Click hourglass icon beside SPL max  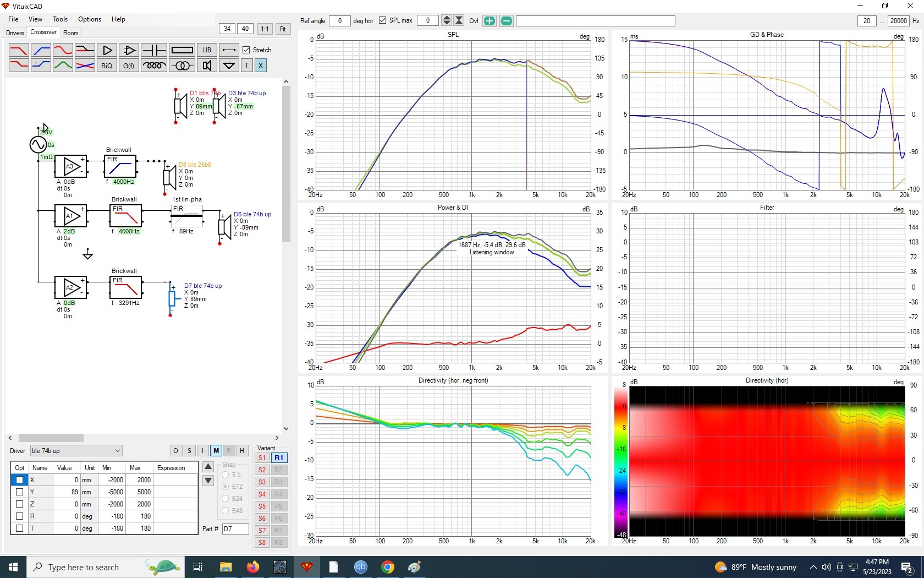pyautogui.click(x=459, y=21)
